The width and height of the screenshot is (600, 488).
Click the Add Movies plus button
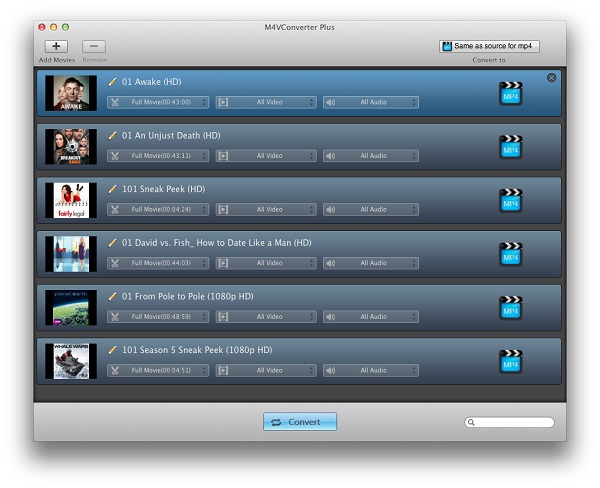[x=56, y=46]
